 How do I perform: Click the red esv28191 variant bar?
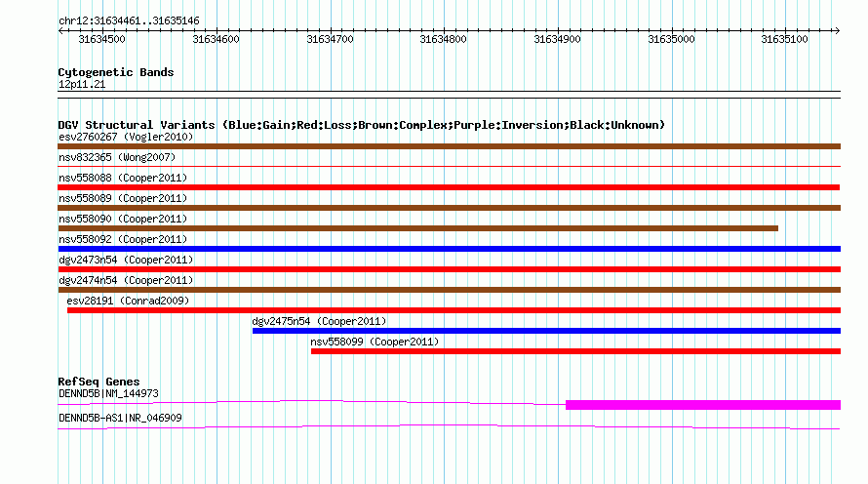click(454, 310)
